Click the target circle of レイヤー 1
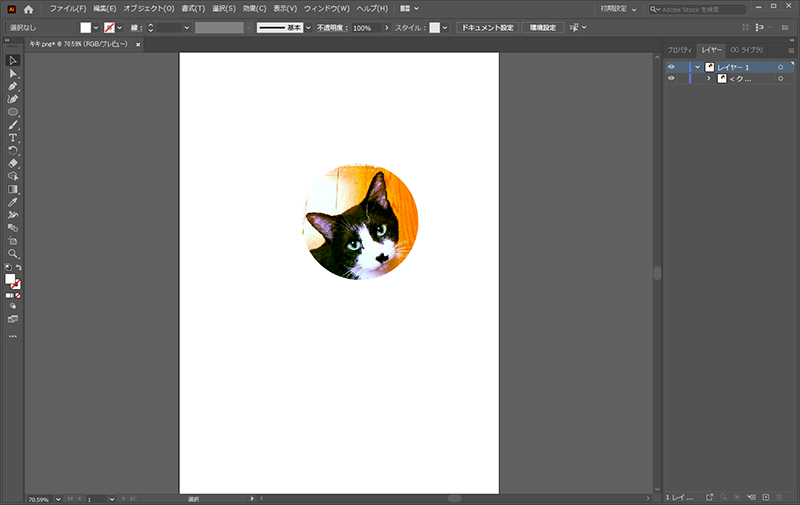The image size is (800, 505). tap(780, 67)
